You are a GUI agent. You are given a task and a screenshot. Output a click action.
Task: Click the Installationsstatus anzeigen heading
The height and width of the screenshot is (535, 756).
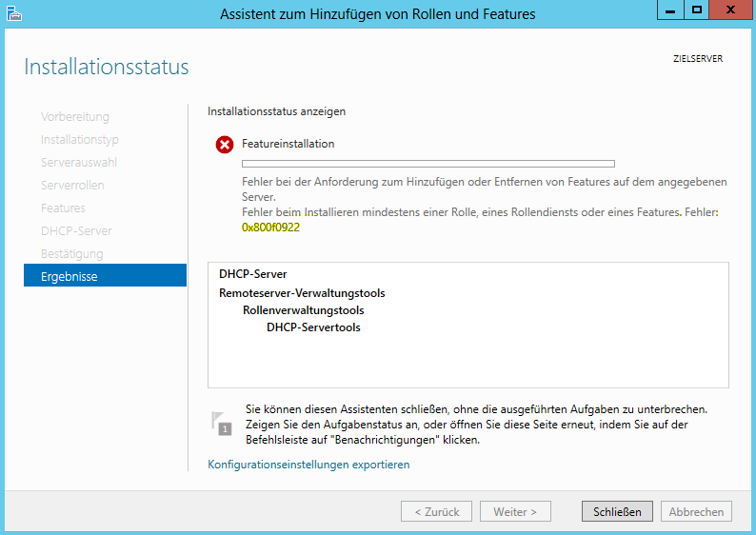coord(276,111)
